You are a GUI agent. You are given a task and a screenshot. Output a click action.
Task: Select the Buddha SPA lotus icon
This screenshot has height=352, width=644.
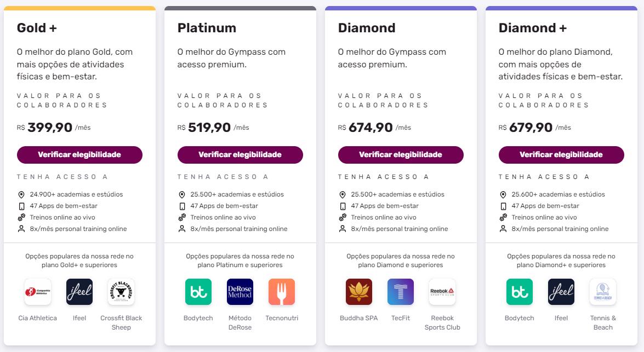359,292
